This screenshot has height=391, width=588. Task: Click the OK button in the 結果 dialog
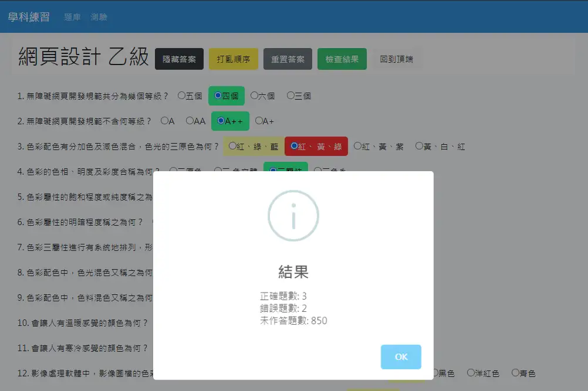pos(401,357)
